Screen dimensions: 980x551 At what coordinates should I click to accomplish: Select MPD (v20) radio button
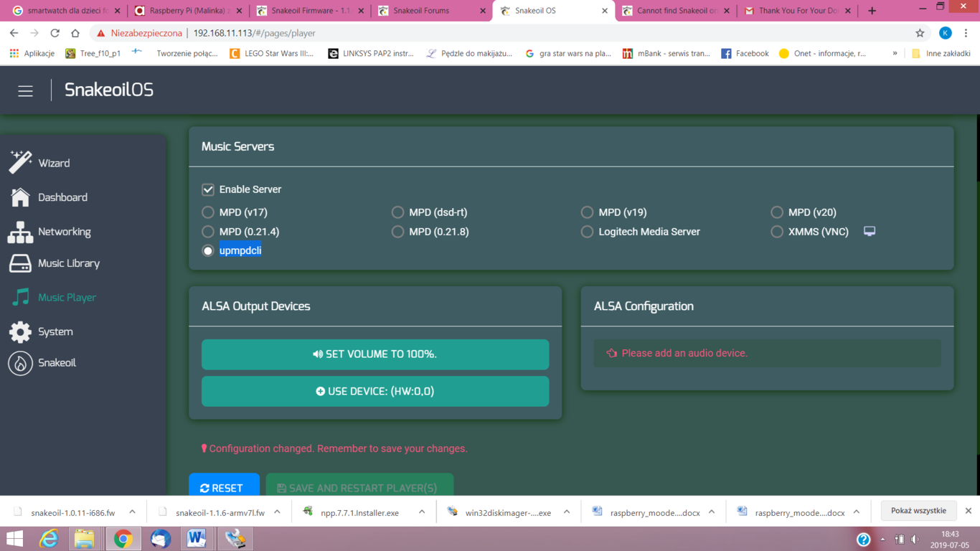[777, 212]
